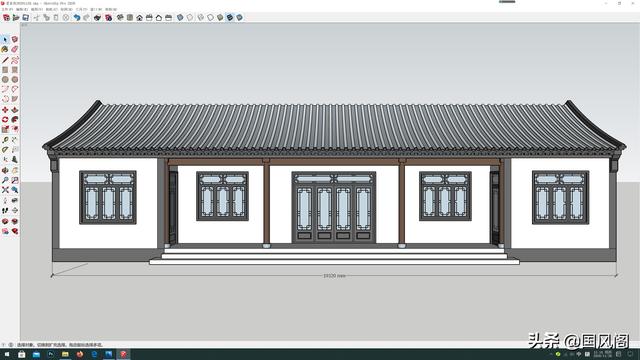Open Firefox from the Windows taskbar
640x360 pixels.
[x=80, y=354]
